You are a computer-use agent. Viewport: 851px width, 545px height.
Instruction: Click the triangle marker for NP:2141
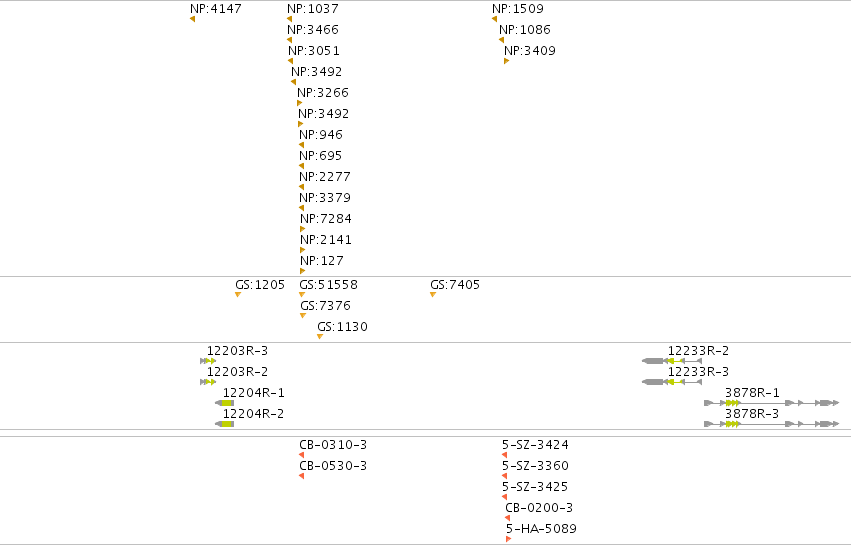pos(303,250)
